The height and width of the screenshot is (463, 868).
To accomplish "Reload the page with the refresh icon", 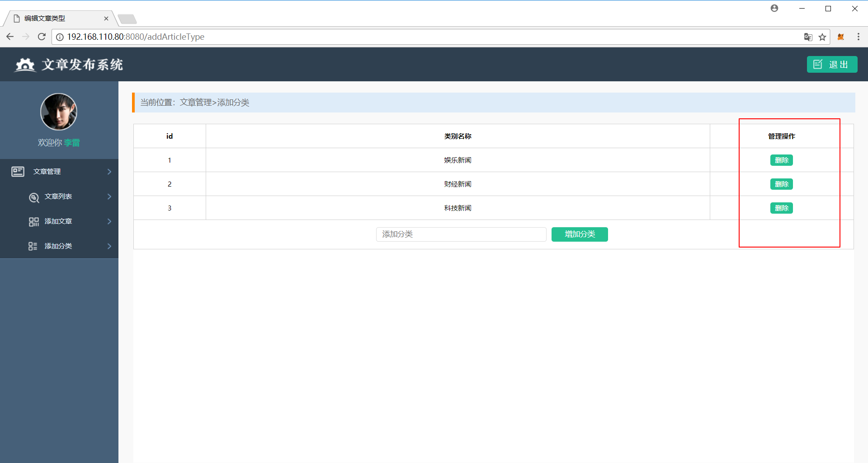I will [42, 37].
